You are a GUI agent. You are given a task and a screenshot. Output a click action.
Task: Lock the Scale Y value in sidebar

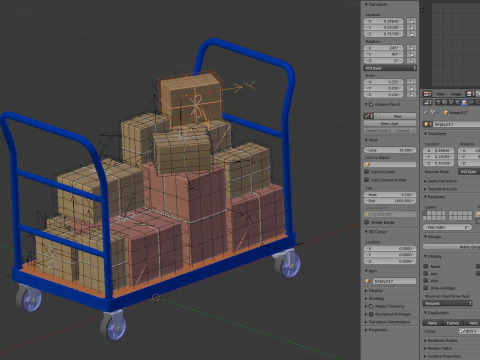[x=411, y=88]
